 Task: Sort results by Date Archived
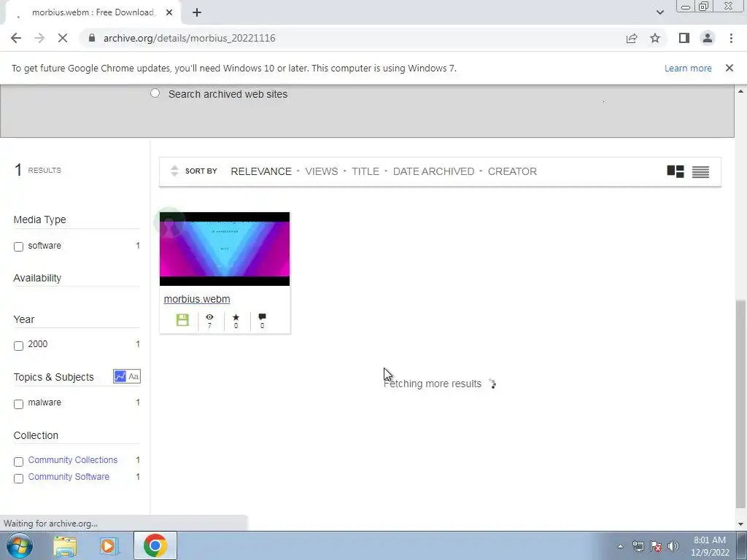coord(433,171)
